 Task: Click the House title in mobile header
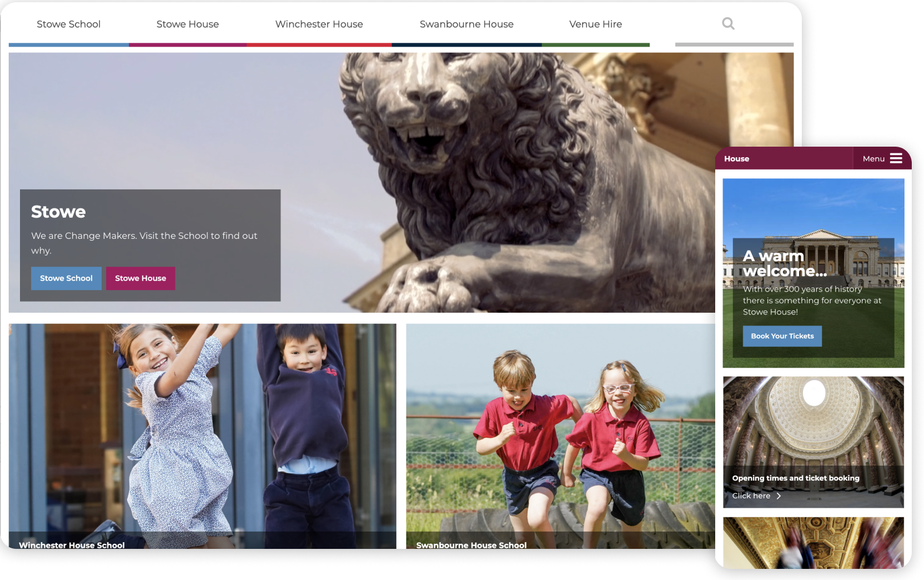[737, 159]
